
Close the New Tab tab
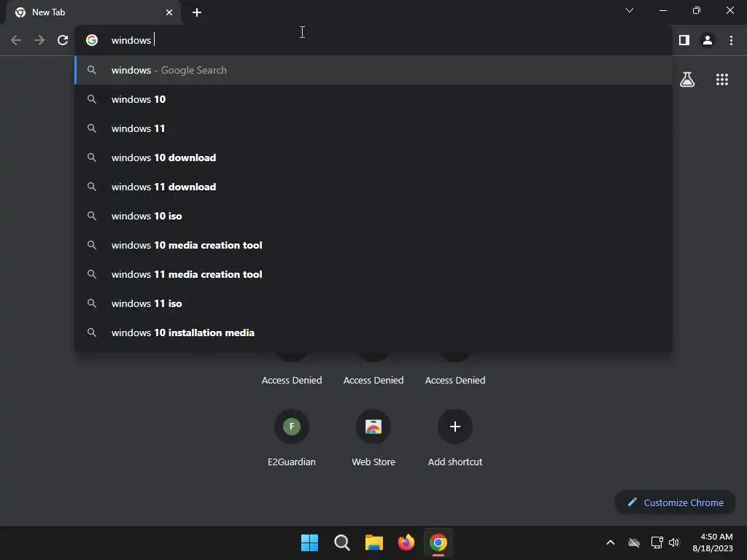coord(169,12)
